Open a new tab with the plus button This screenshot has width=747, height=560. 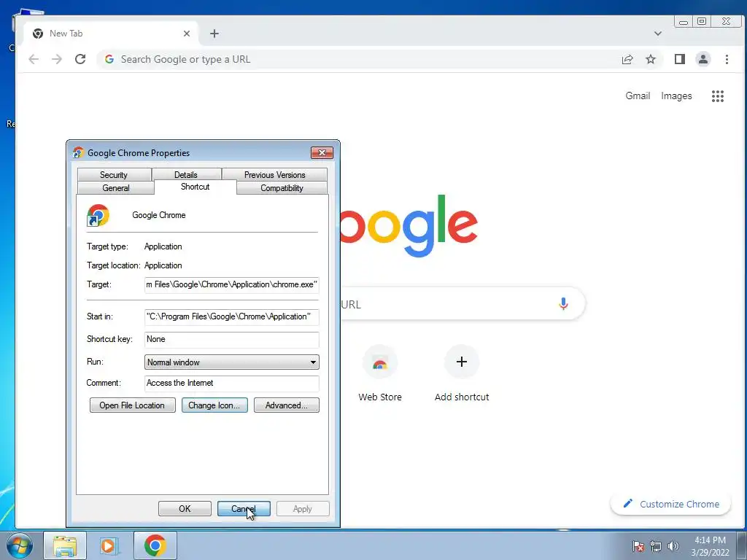214,34
